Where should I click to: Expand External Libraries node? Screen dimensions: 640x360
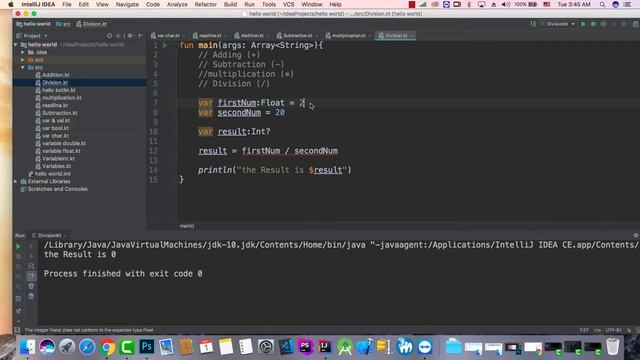[x=16, y=181]
